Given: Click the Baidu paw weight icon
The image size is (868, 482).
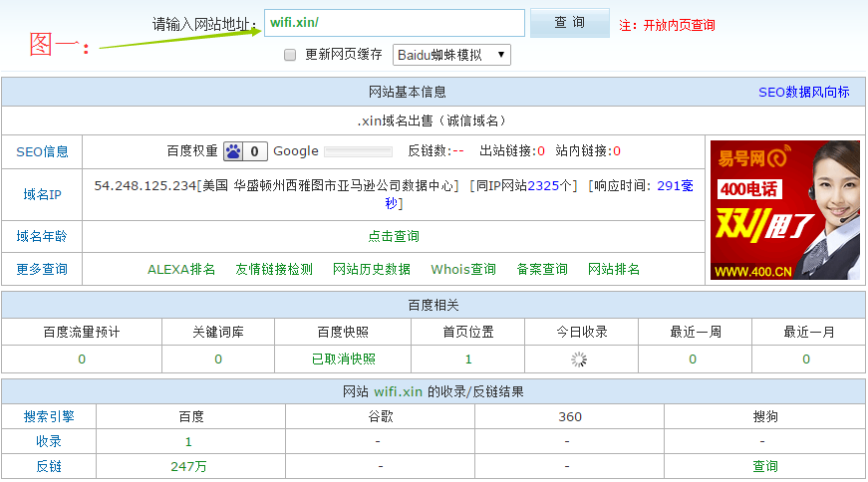Looking at the screenshot, I should click(x=233, y=151).
